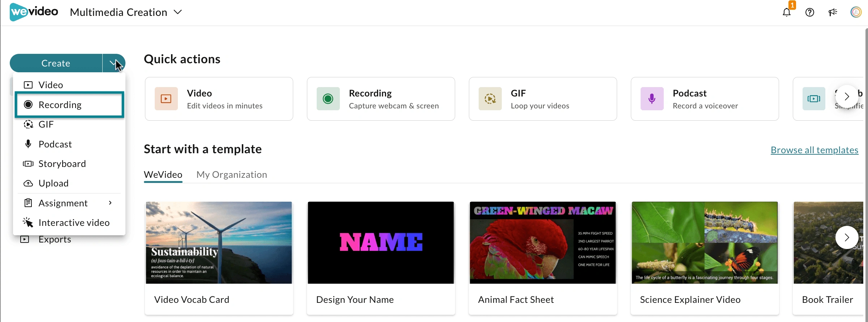This screenshot has width=868, height=322.
Task: Click the Interactive video cursor icon
Action: coord(28,222)
